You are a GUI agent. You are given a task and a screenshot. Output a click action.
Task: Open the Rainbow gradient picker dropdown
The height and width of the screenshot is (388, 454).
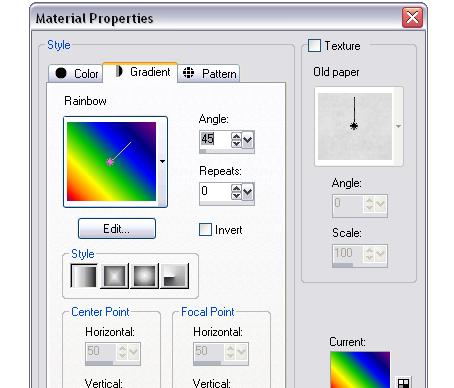point(162,161)
